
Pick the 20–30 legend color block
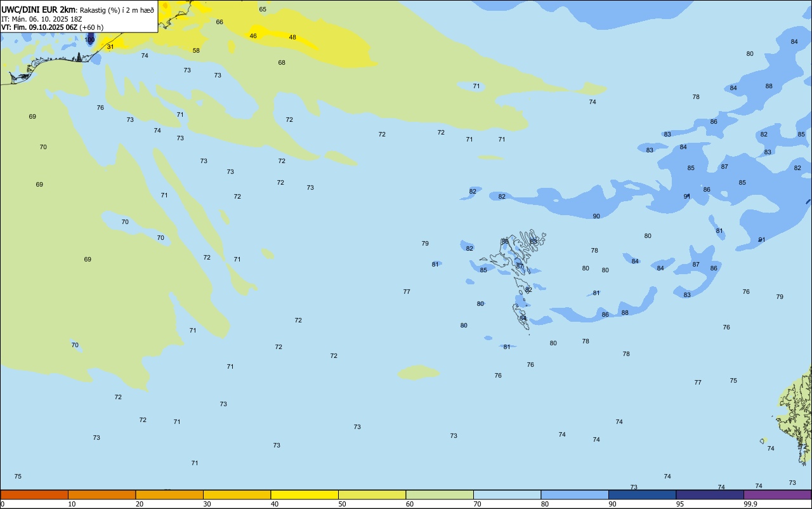click(169, 494)
